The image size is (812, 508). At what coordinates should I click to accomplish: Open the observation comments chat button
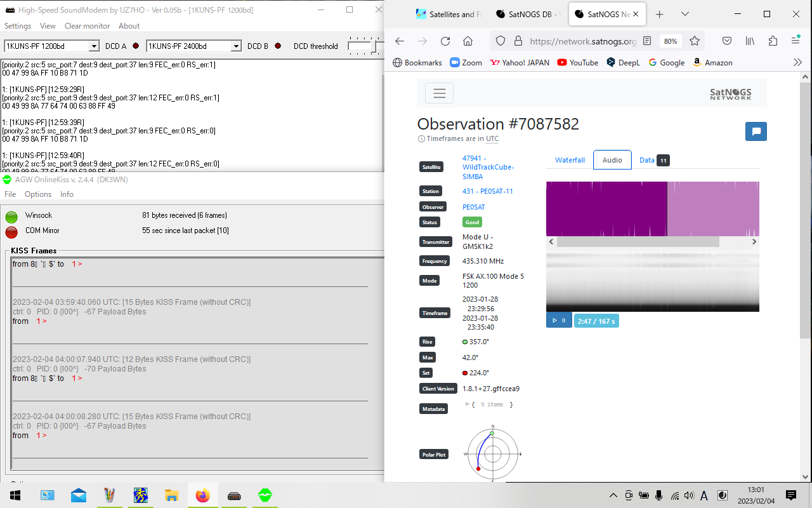[x=756, y=131]
